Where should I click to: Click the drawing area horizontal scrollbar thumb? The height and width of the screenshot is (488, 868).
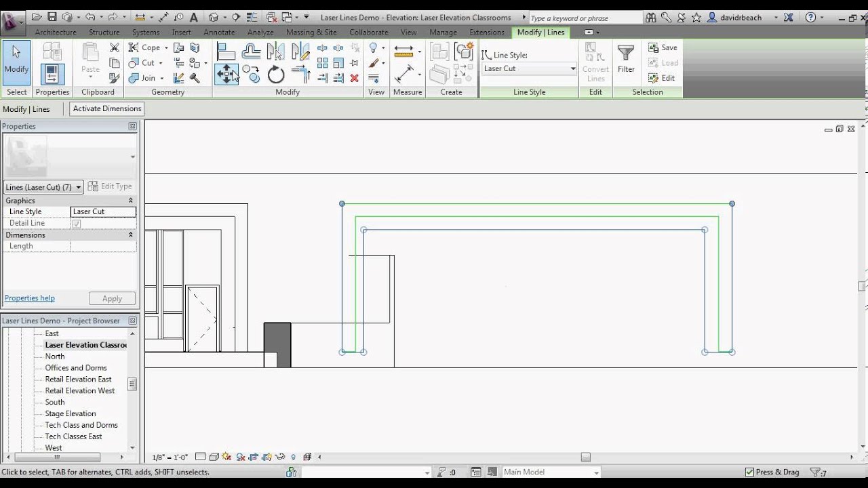[x=586, y=457]
